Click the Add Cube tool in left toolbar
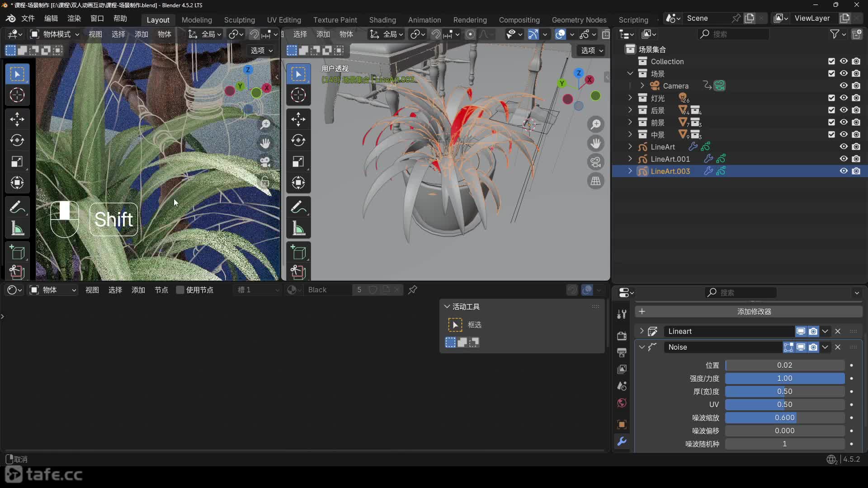The width and height of the screenshot is (868, 488). (x=17, y=253)
